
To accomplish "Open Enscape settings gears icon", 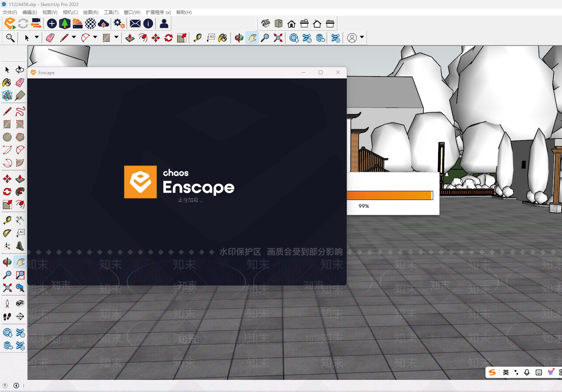I will click(119, 24).
